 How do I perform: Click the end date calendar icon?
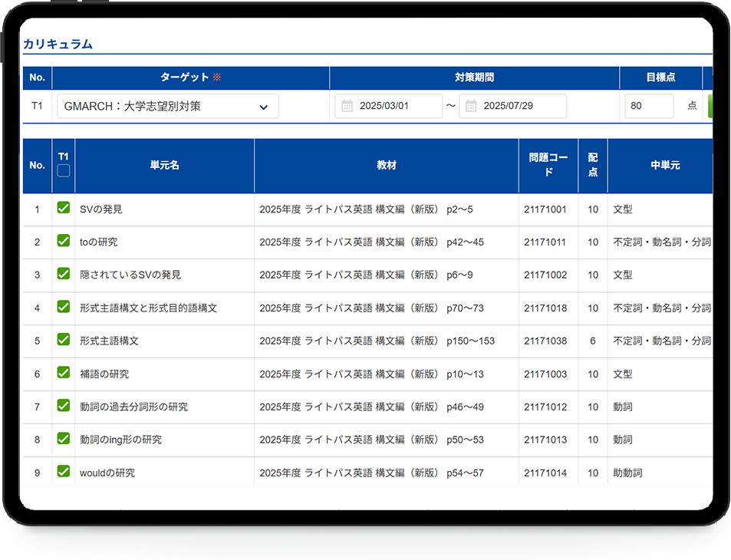(x=471, y=106)
